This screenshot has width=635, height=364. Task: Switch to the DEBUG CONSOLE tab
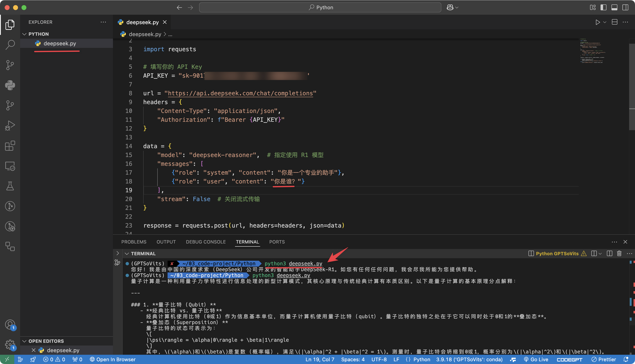tap(206, 242)
